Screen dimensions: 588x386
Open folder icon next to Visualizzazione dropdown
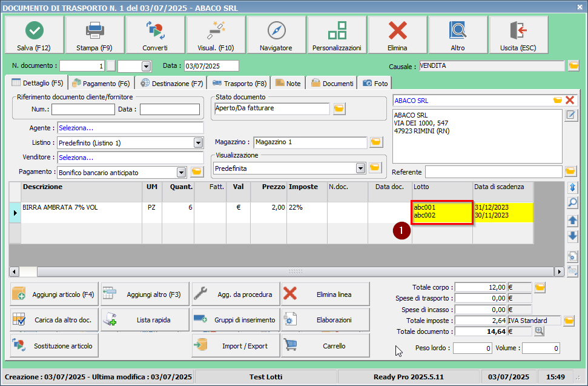coord(375,168)
